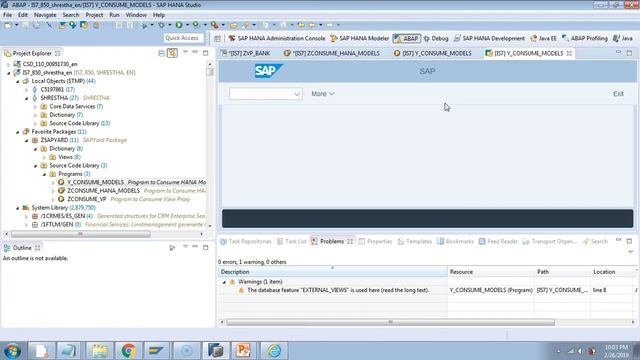Collapse the IS7_850_shrestha_en project
Screen dimensions: 640x360
click(x=9, y=73)
